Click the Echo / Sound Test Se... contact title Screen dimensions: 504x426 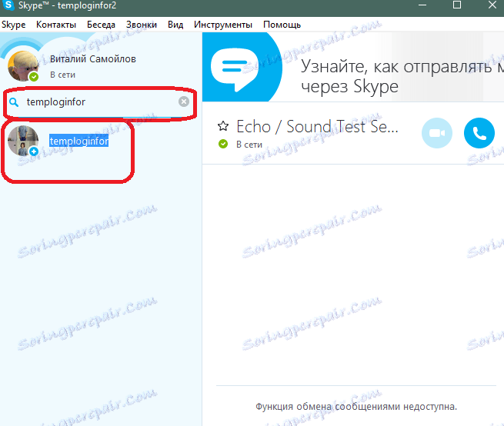pyautogui.click(x=317, y=127)
